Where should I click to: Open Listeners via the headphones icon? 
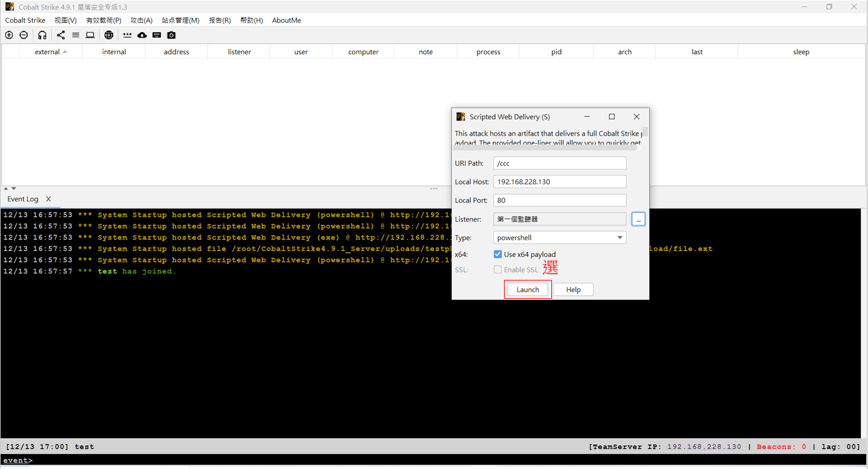click(42, 35)
